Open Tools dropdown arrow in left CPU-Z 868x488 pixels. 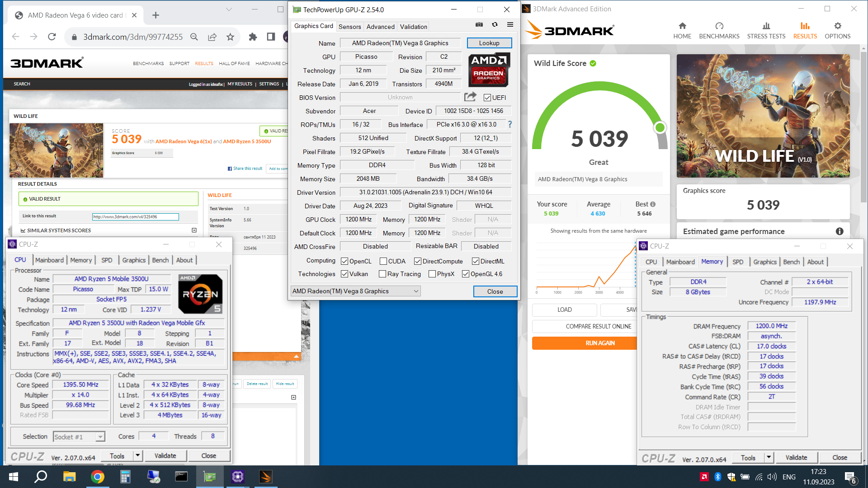[138, 455]
